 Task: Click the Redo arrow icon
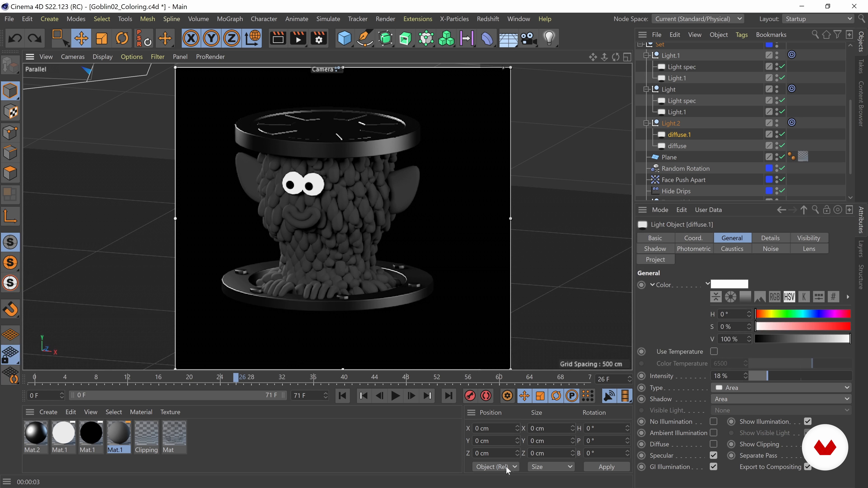(x=34, y=38)
